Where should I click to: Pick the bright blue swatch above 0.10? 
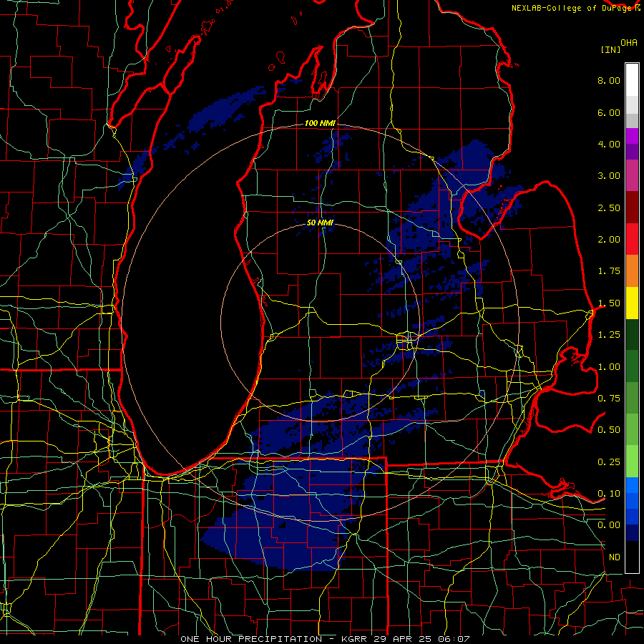coord(632,485)
